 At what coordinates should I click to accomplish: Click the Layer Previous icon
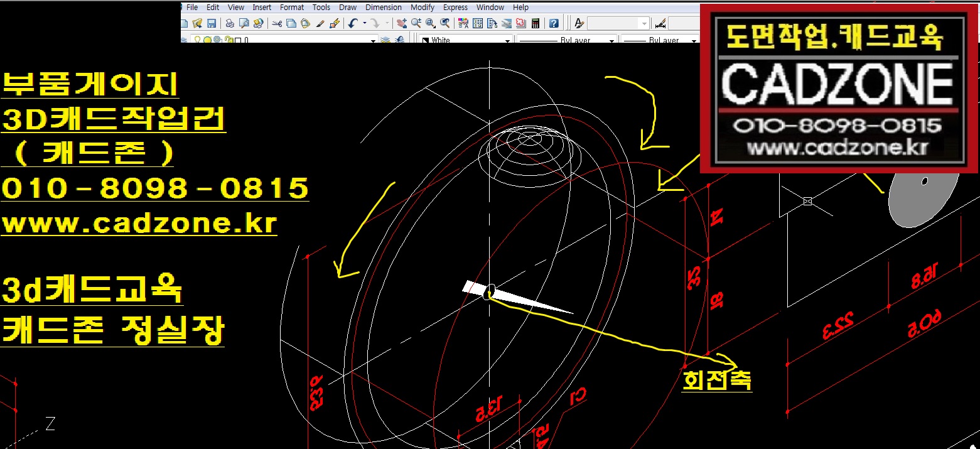401,40
